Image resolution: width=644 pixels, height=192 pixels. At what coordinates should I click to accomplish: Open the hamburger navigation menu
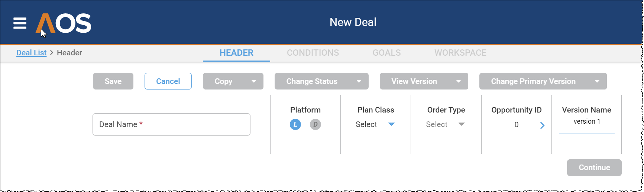pos(20,23)
